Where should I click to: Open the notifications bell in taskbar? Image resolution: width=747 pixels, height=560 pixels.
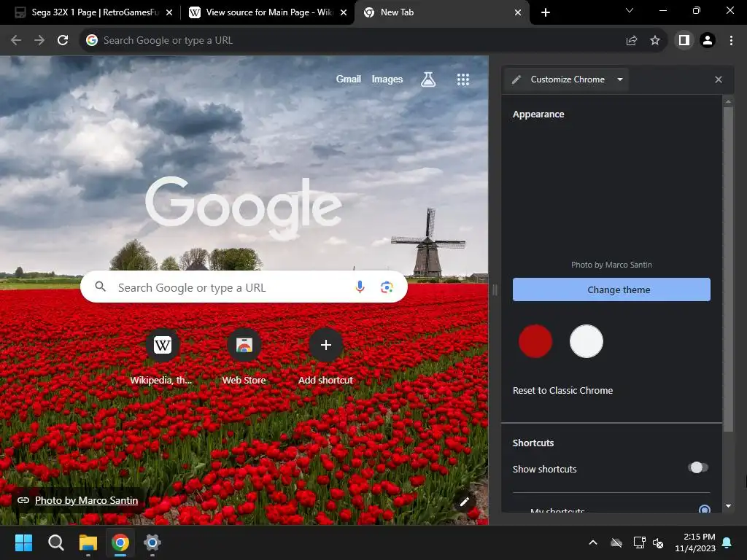pyautogui.click(x=727, y=542)
